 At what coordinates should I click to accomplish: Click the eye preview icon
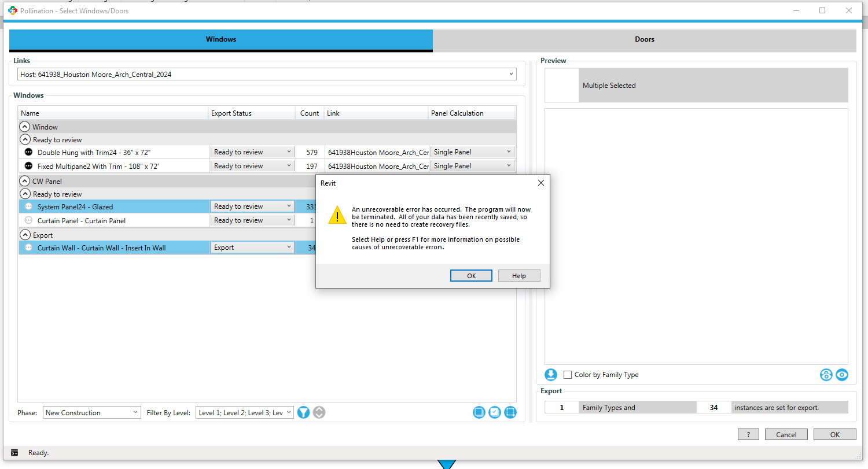tap(842, 375)
